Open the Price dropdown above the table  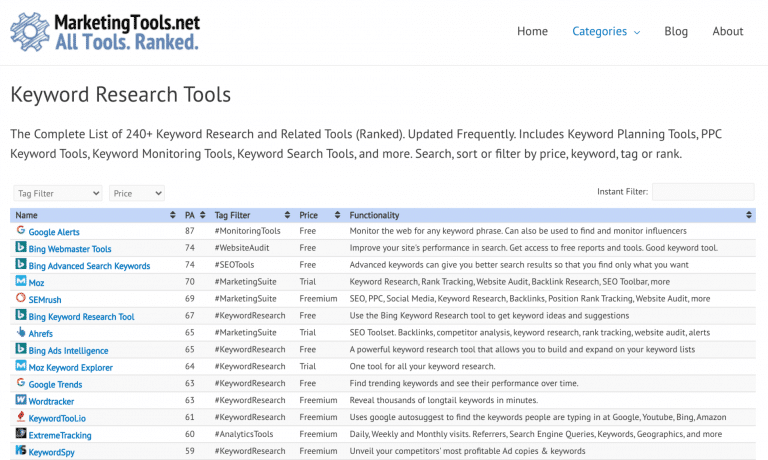[137, 194]
